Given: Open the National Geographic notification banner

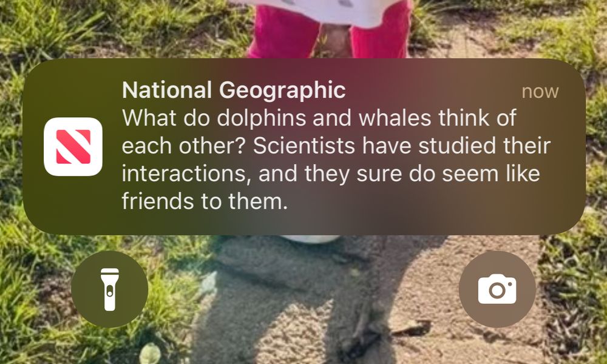Looking at the screenshot, I should coord(304,147).
